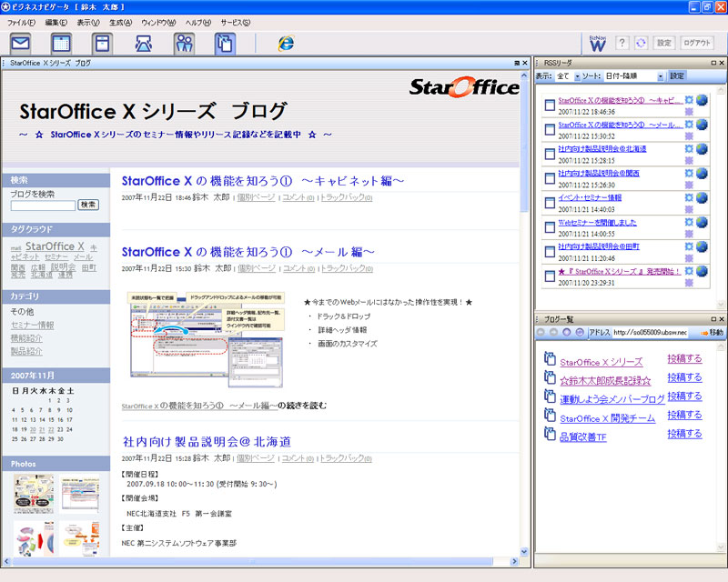This screenshot has height=582, width=728.
Task: Open the Mail icon in the toolbar
Action: click(x=20, y=44)
